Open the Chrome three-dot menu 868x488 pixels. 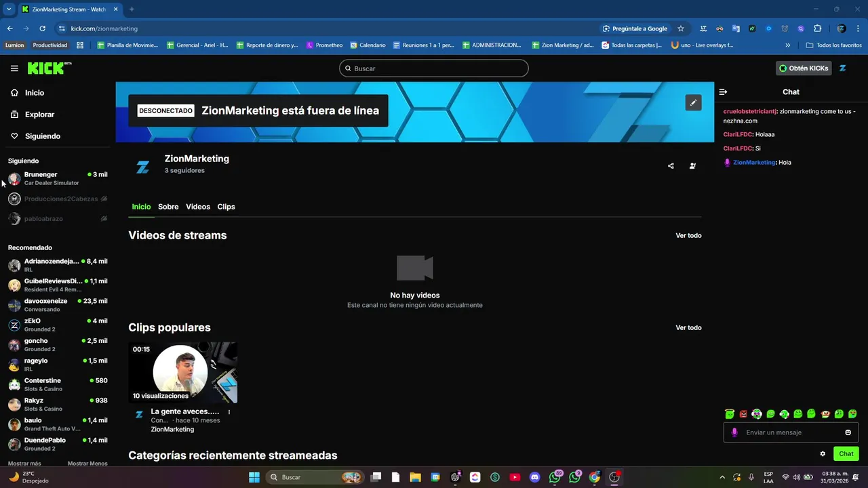click(x=859, y=28)
